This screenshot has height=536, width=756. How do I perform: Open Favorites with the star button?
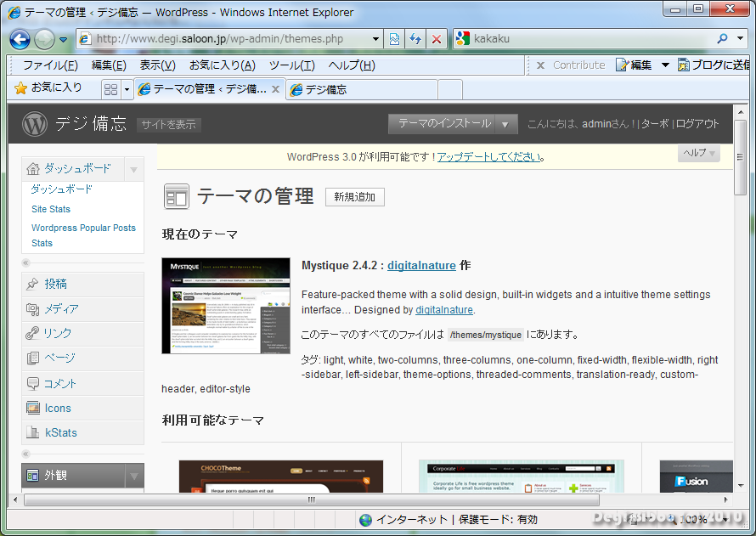48,87
